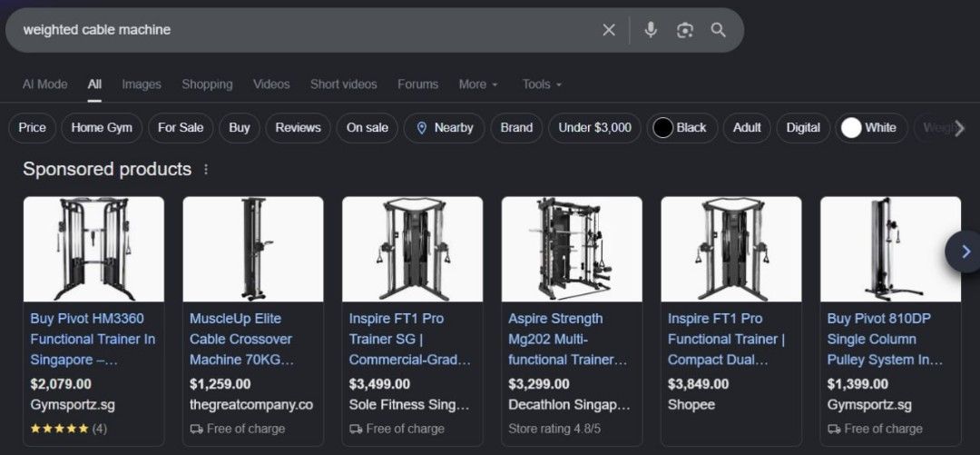Open Aspire Strength Mg202 Multi-functional Trainer link

[x=567, y=340]
